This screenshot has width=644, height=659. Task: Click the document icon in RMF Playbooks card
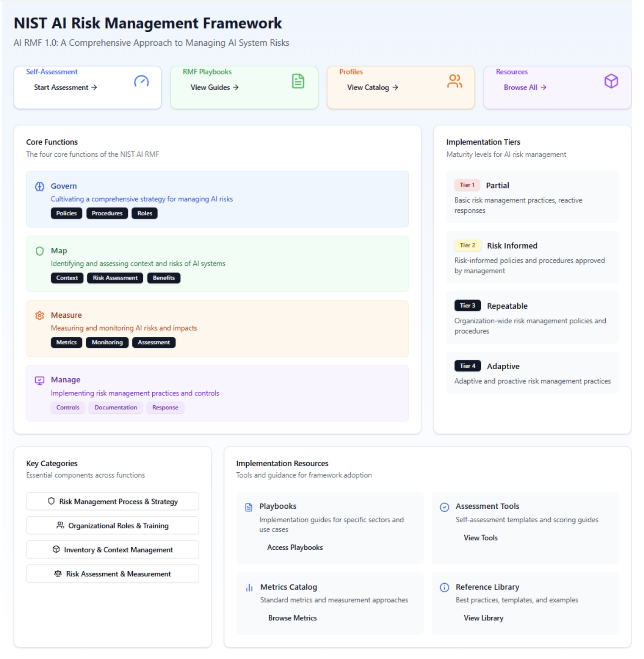[x=298, y=81]
